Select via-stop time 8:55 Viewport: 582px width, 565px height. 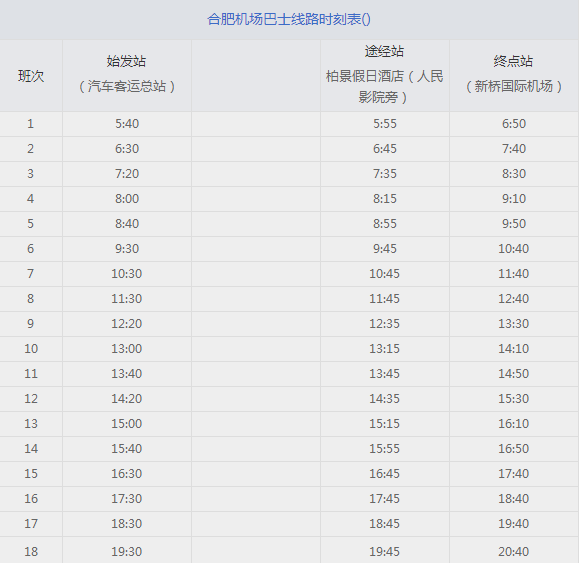click(x=385, y=224)
